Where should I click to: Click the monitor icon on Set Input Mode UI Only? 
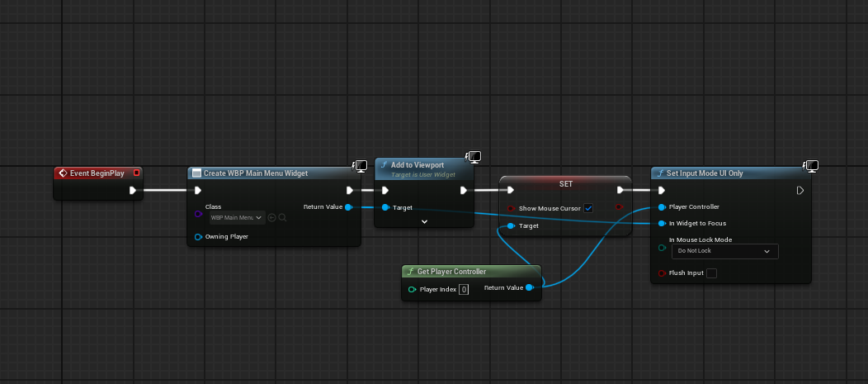click(810, 166)
